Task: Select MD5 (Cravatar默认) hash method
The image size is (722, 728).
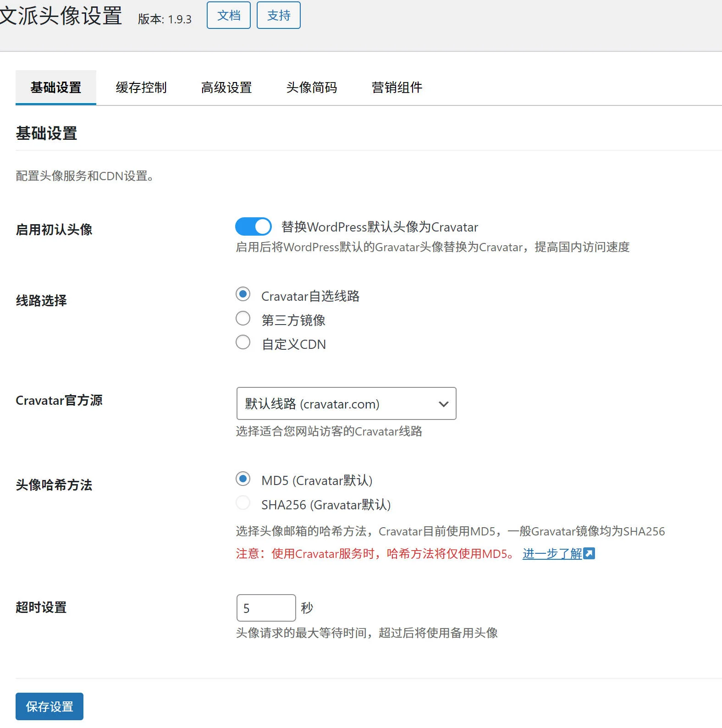Action: tap(243, 479)
